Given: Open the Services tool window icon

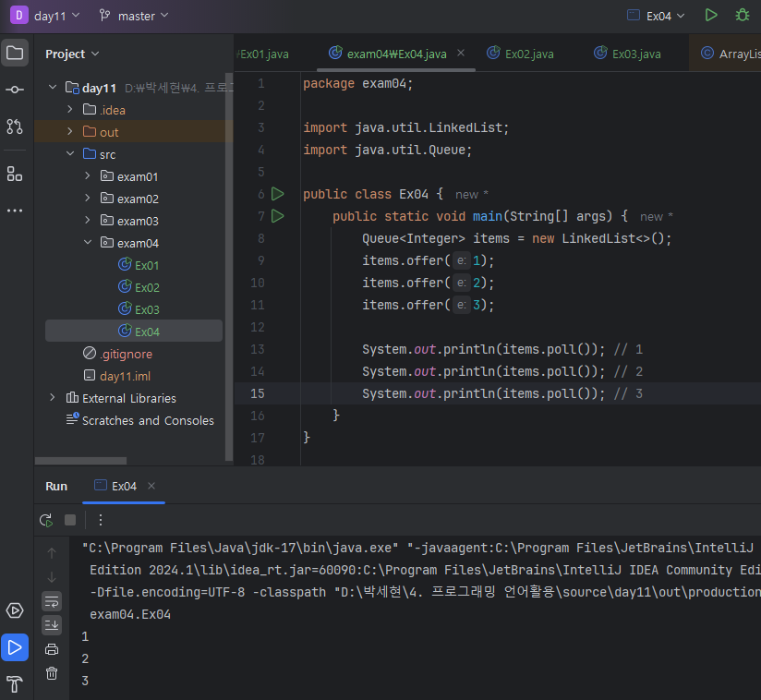Looking at the screenshot, I should (x=15, y=610).
